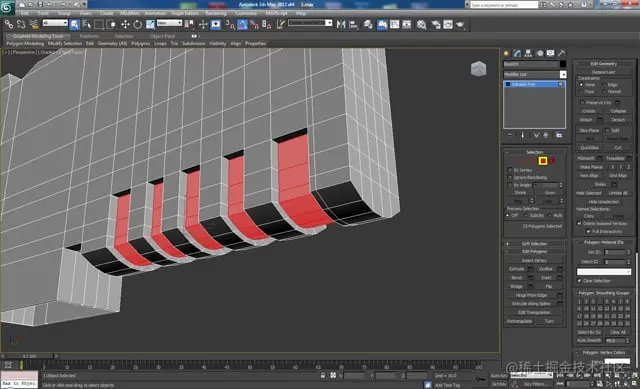Click the Object Color swatch beside name field
The width and height of the screenshot is (640, 389).
(563, 64)
